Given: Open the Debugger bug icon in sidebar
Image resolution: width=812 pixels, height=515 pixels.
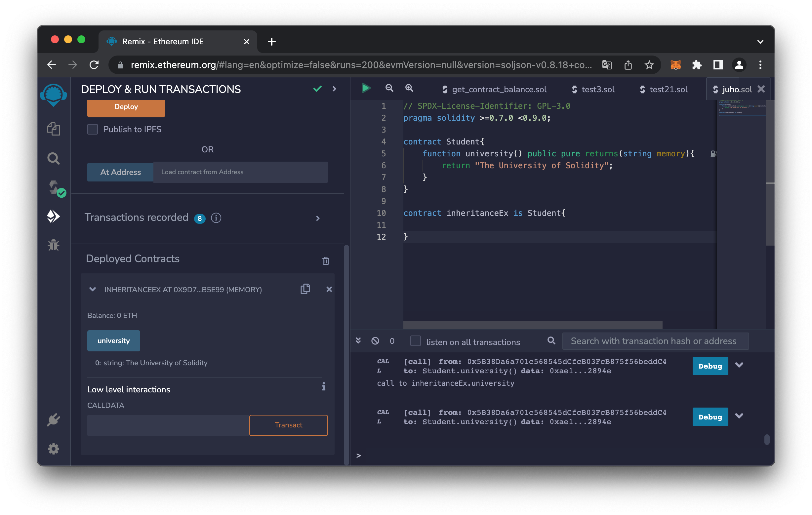Looking at the screenshot, I should (53, 245).
